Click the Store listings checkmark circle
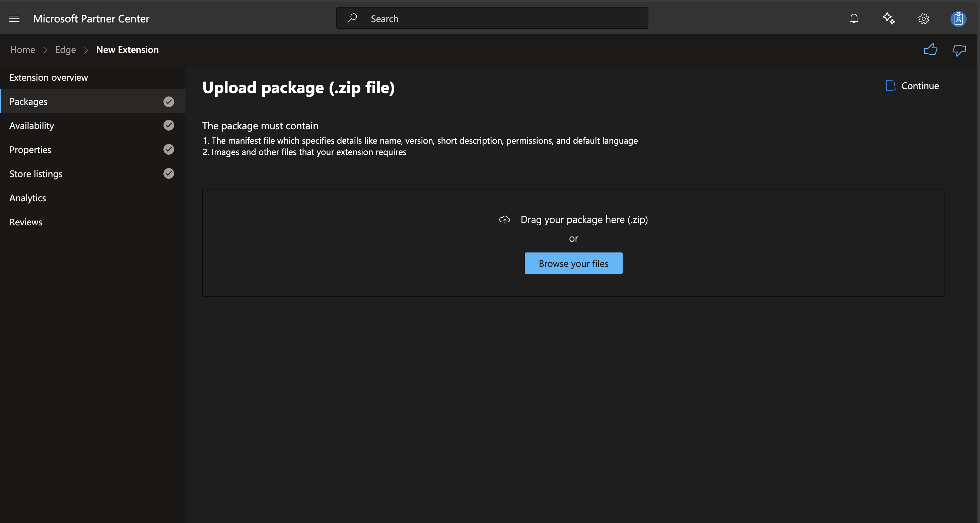Image resolution: width=980 pixels, height=523 pixels. click(168, 173)
